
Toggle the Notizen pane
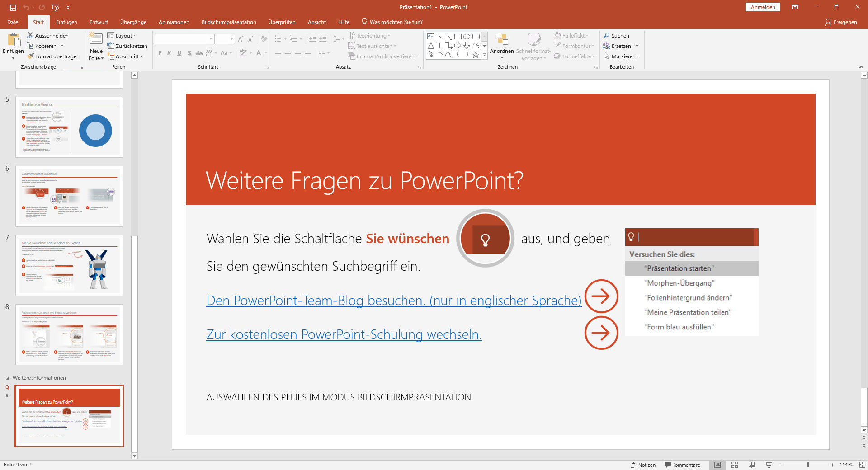click(x=643, y=465)
